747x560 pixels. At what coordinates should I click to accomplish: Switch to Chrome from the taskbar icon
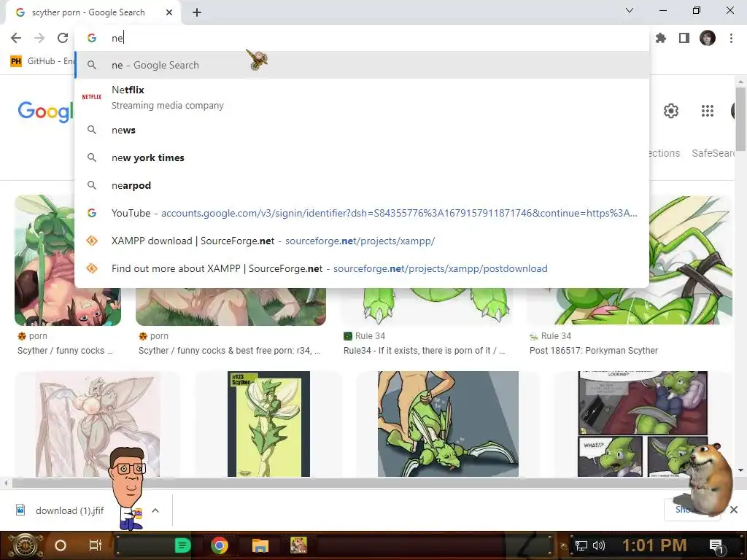pos(219,545)
